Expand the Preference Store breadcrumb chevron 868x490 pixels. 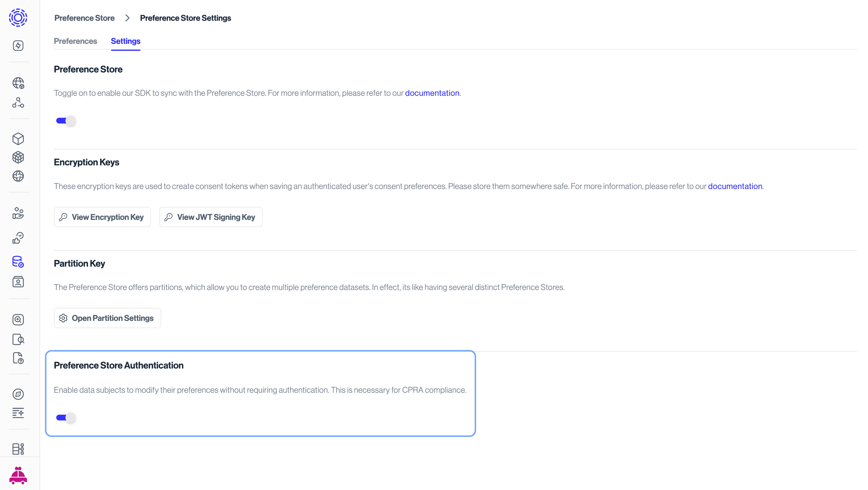coord(127,18)
